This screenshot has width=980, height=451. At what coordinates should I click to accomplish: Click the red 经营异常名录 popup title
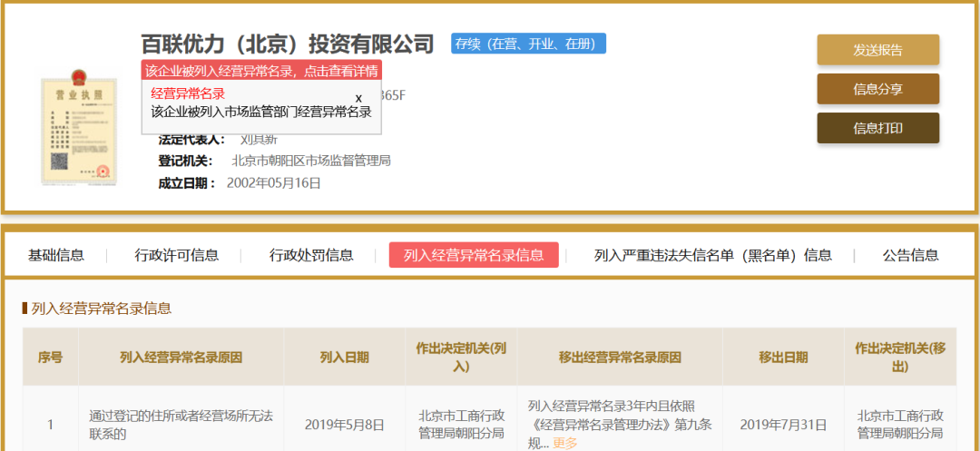188,93
